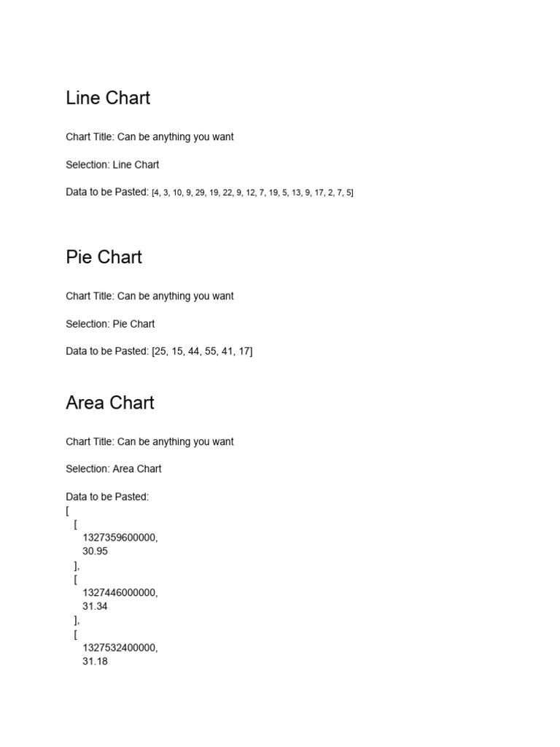Click the "Selection: Line Chart" text
Viewport: 560px width, 747px height.
[112, 165]
